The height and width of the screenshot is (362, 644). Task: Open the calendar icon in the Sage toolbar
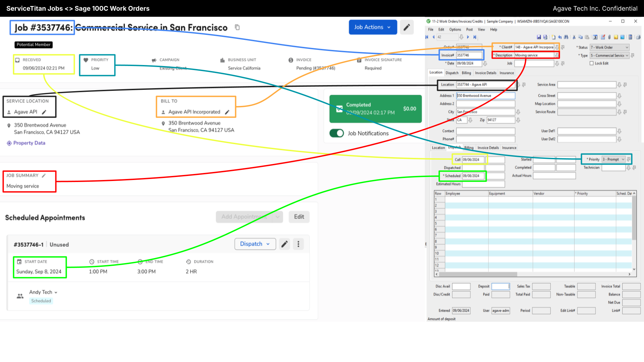tap(595, 37)
